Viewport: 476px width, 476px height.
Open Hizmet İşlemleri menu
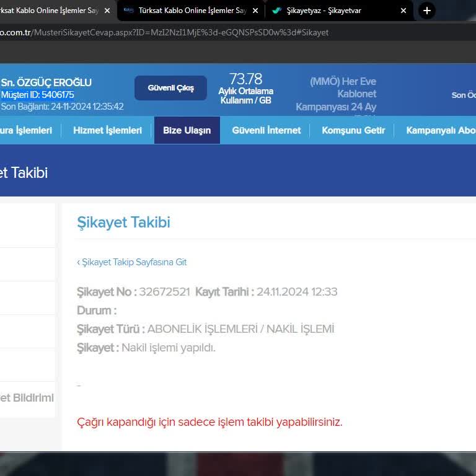(x=107, y=130)
